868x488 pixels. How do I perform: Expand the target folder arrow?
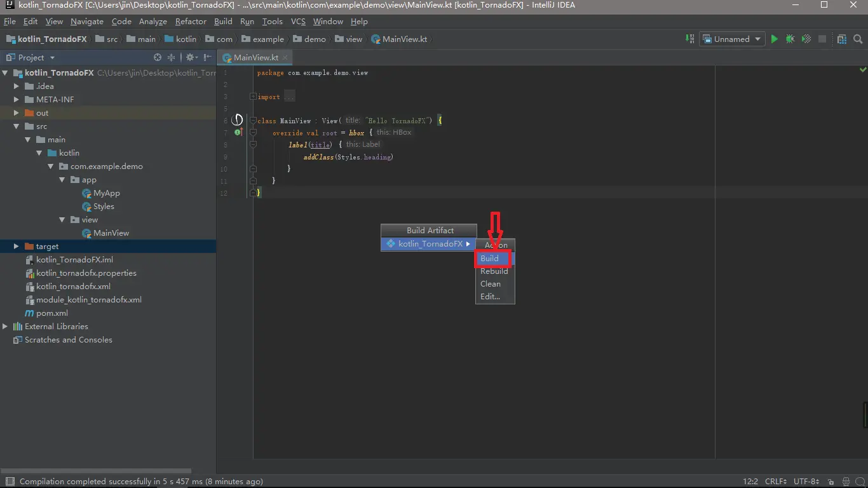point(17,247)
